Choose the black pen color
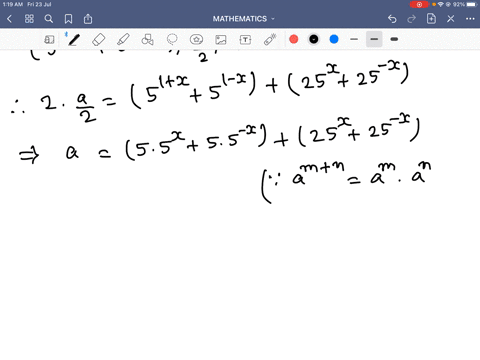This screenshot has width=480, height=360. [x=314, y=39]
